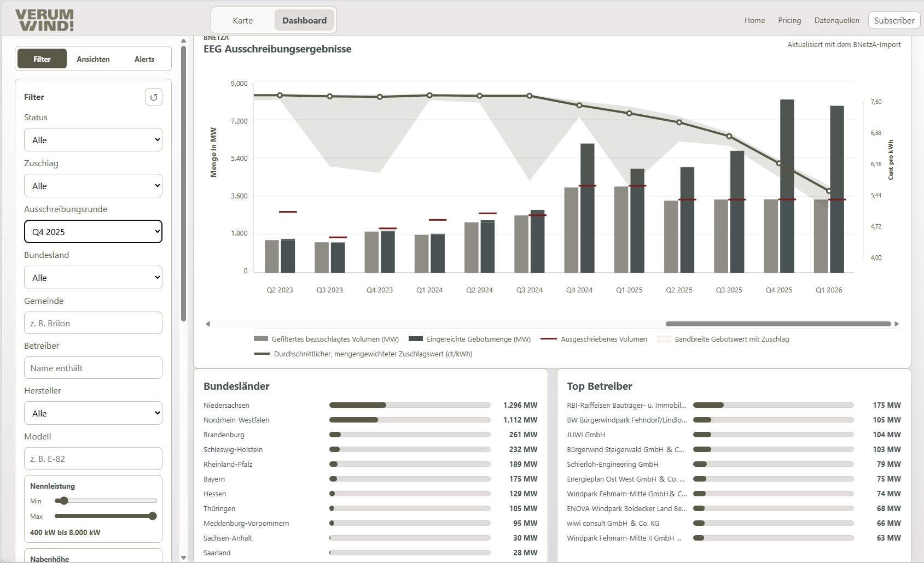
Task: Click the sidebar vertical scrollbar thumb
Action: tap(183, 183)
